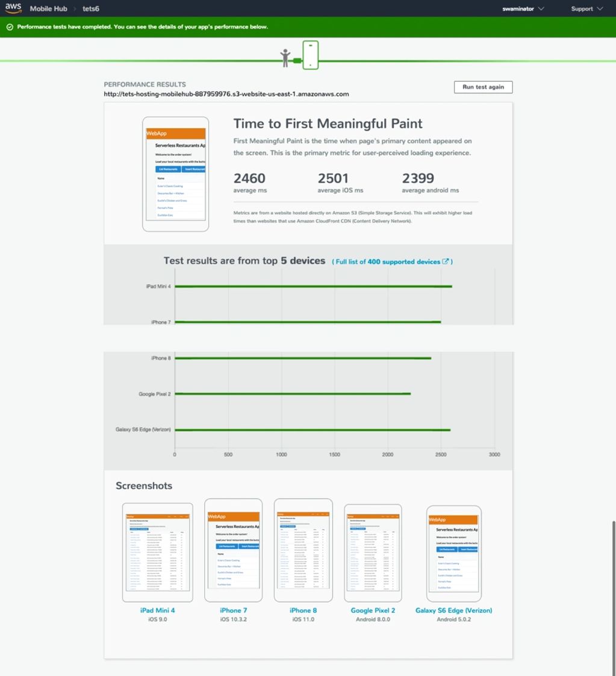Viewport: 616px width, 676px height.
Task: Click the Galaxy S6 Edge (Verizon) label link
Action: coord(453,610)
